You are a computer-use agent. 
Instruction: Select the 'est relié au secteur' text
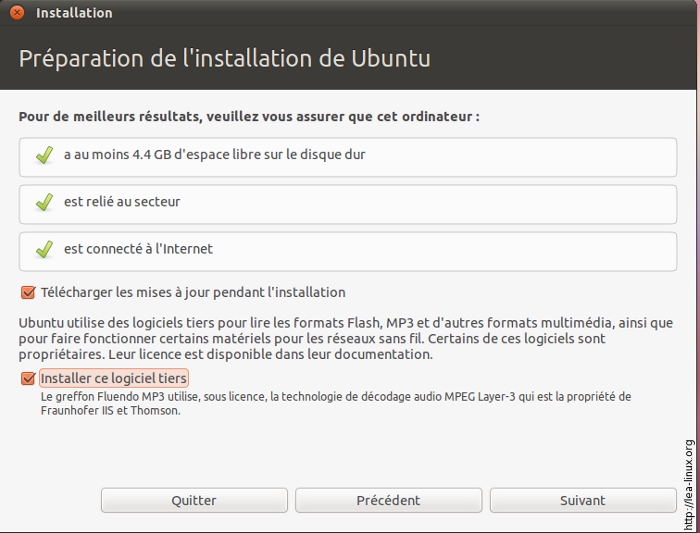tap(122, 202)
